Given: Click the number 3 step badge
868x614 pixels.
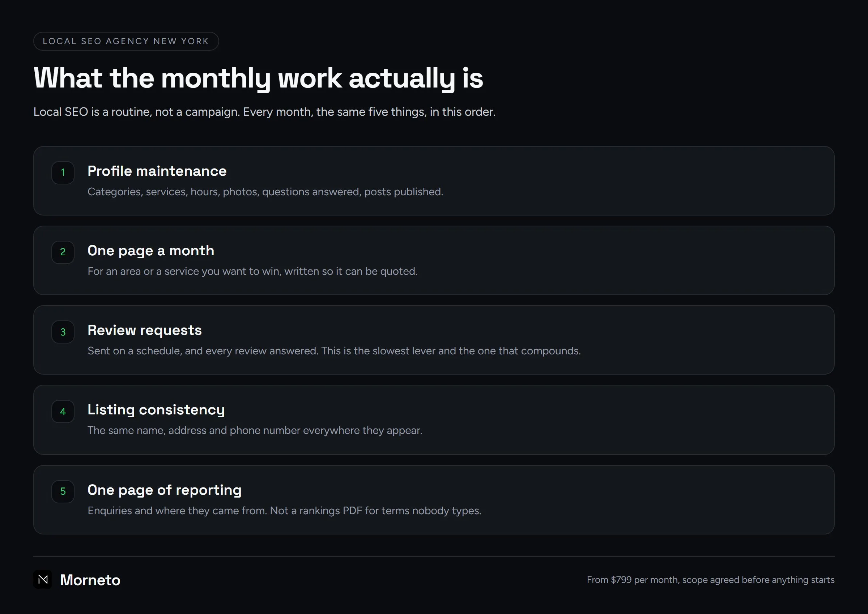Looking at the screenshot, I should click(63, 332).
